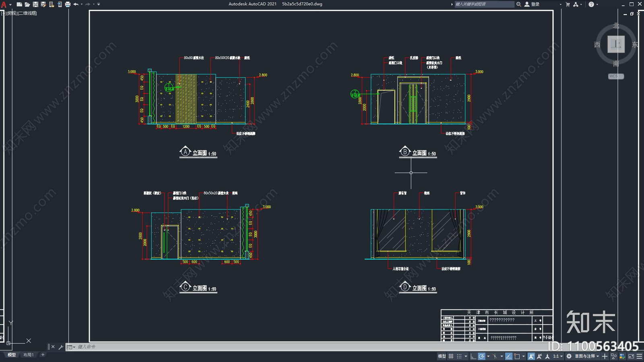Image resolution: width=644 pixels, height=362 pixels.
Task: Click Save to Web and Mobile icon
Action: pyautogui.click(x=60, y=4)
